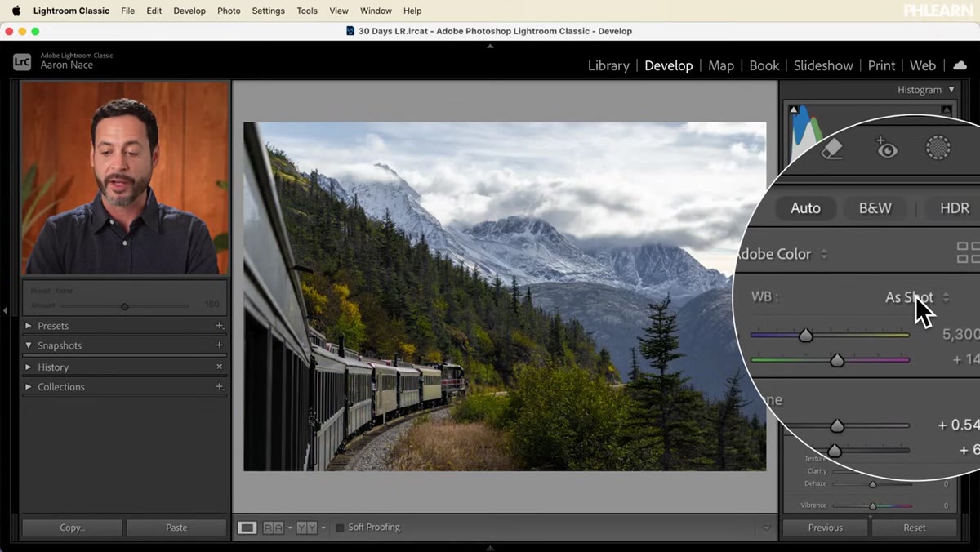
Task: Switch to the Print module
Action: point(881,65)
